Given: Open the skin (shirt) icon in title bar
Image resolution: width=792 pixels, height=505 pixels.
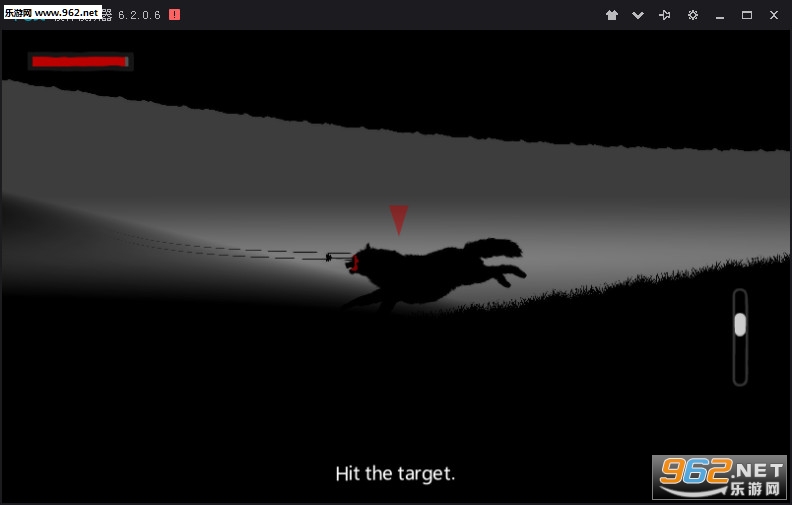Looking at the screenshot, I should [612, 15].
